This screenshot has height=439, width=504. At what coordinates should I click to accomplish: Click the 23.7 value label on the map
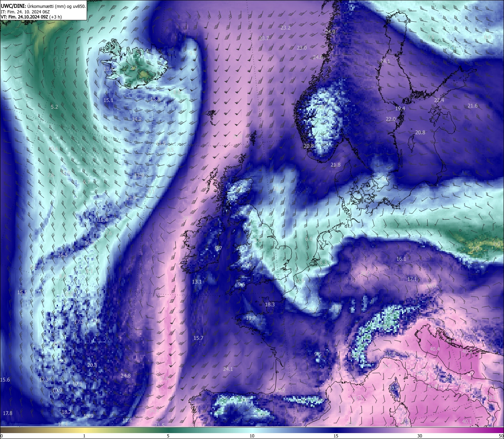point(264,38)
